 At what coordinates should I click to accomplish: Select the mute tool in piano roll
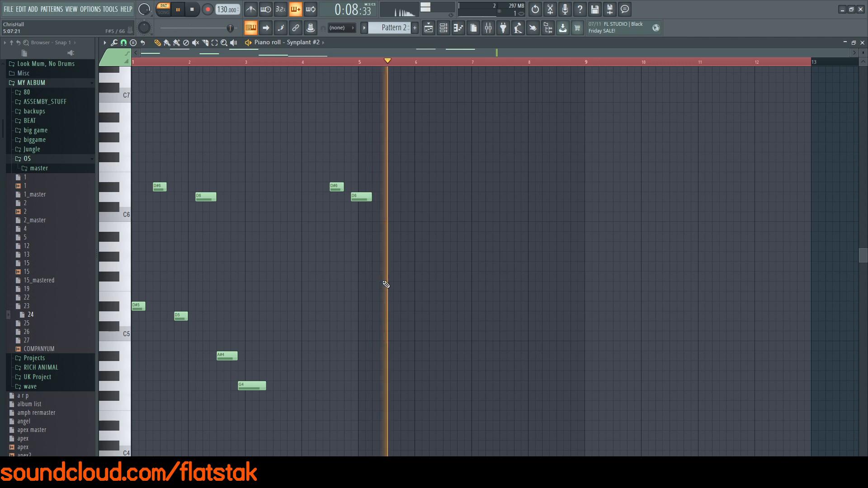(195, 42)
